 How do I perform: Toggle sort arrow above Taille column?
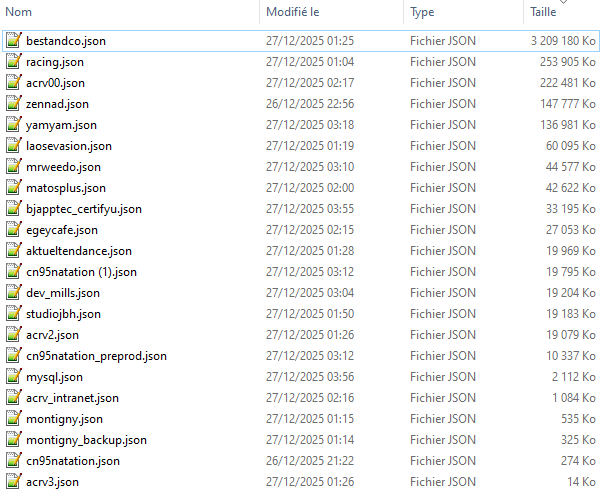pos(563,2)
